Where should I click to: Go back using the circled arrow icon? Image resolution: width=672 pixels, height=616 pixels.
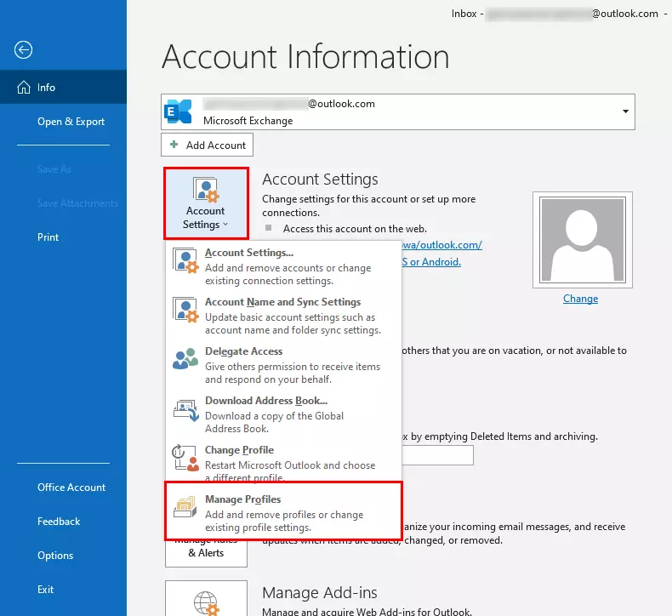point(23,49)
